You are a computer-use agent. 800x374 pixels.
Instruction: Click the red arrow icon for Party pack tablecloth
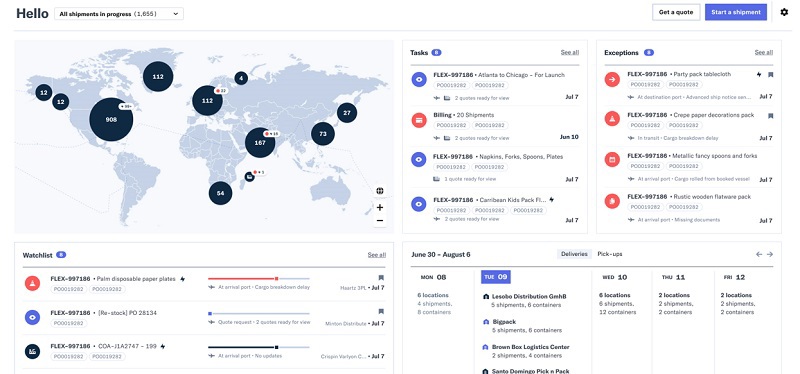(x=612, y=80)
